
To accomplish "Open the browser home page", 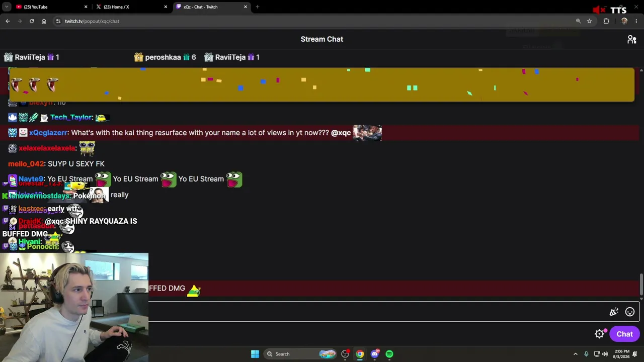I will pyautogui.click(x=44, y=21).
